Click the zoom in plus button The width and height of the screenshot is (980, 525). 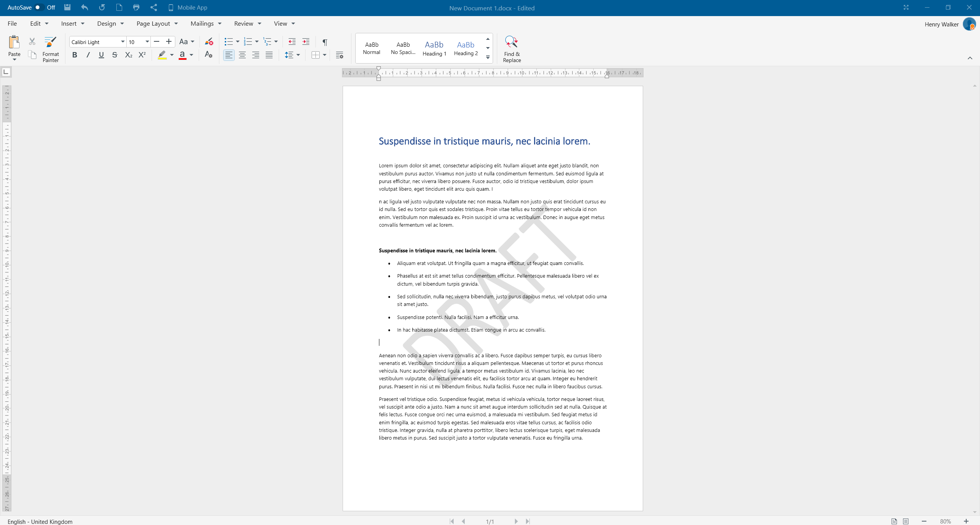coord(966,521)
